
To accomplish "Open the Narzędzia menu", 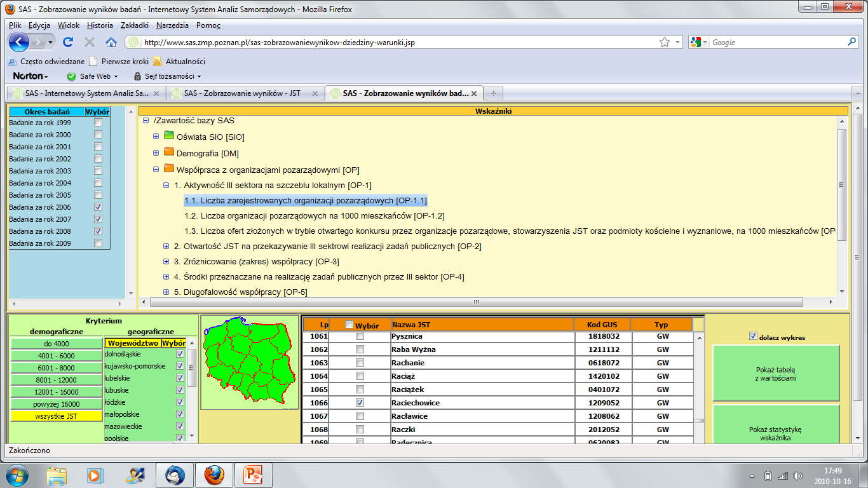I will (x=172, y=25).
